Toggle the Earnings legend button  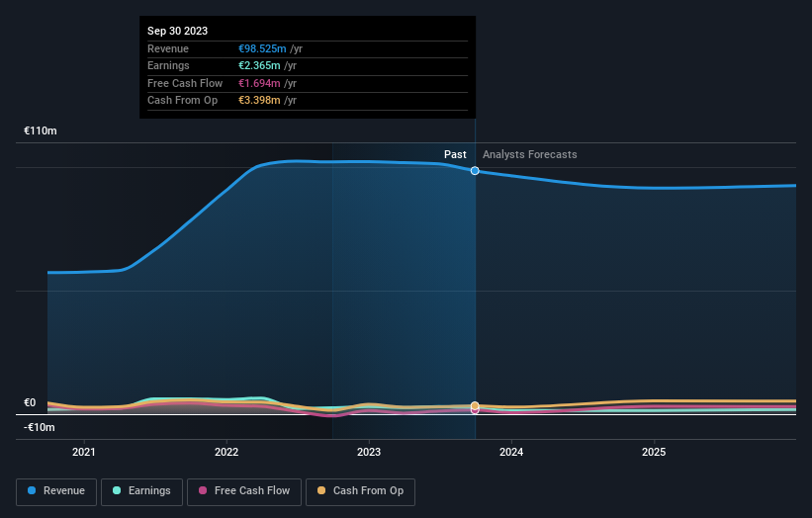pos(141,491)
